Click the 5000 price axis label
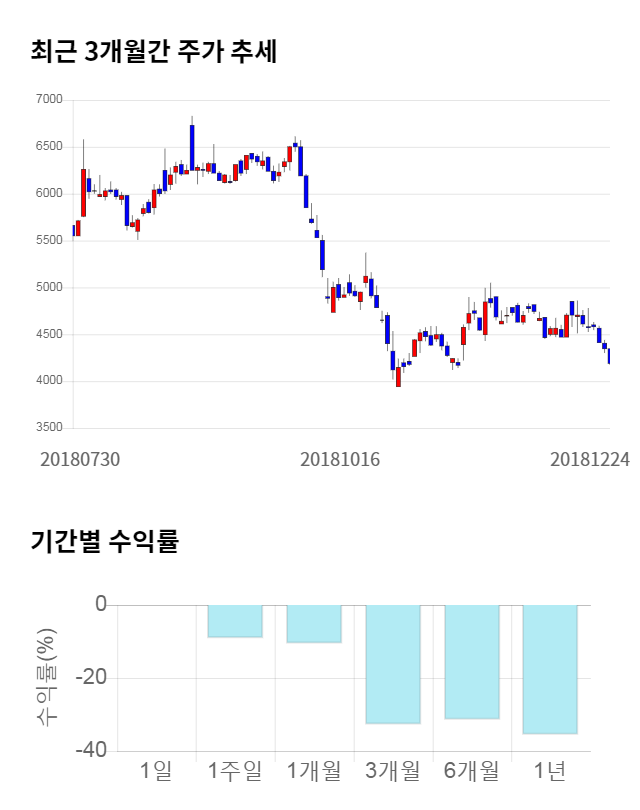 [x=48, y=288]
